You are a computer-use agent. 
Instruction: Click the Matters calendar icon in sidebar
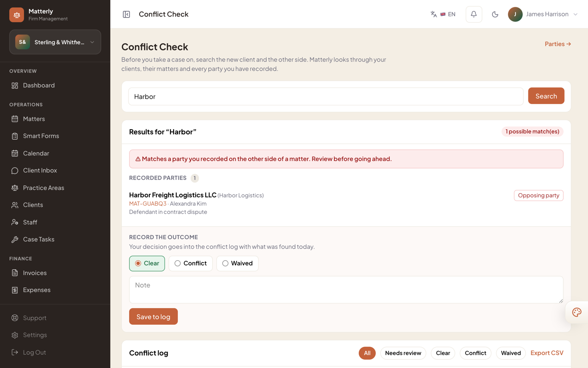click(x=15, y=119)
